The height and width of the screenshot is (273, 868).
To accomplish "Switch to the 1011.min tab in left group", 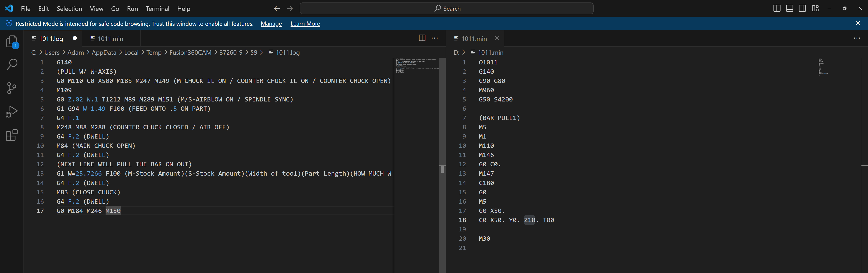I will click(x=110, y=39).
